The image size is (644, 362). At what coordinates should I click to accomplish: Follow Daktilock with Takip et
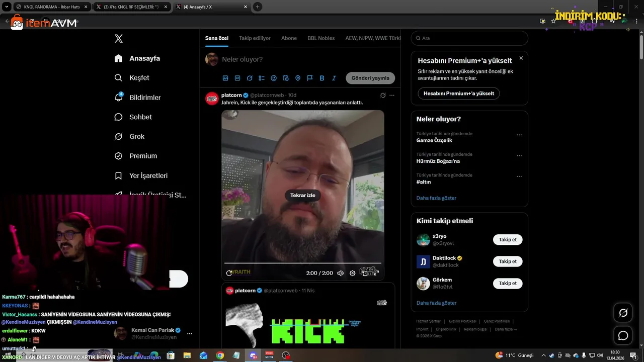pyautogui.click(x=508, y=261)
